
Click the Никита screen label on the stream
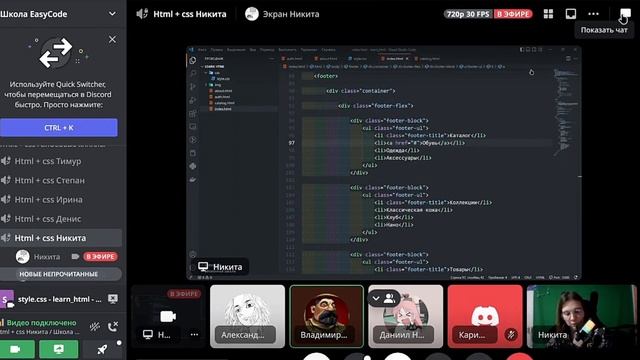[x=220, y=267]
